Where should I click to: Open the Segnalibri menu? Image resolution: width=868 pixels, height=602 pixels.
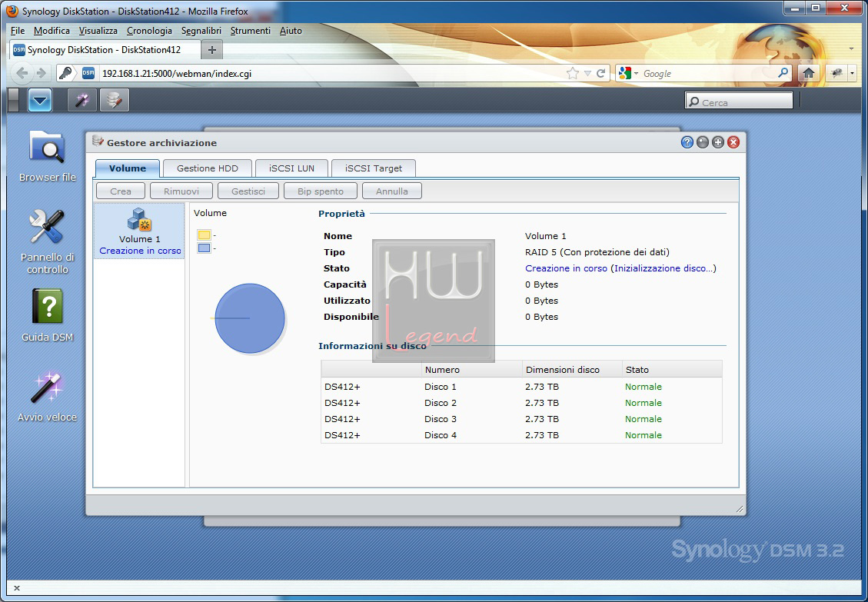pyautogui.click(x=201, y=31)
